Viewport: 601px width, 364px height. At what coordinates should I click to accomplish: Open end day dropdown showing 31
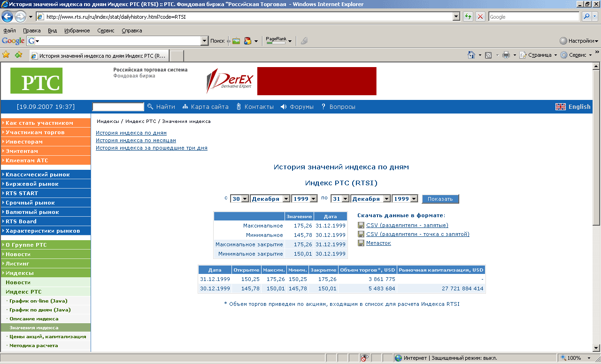346,199
